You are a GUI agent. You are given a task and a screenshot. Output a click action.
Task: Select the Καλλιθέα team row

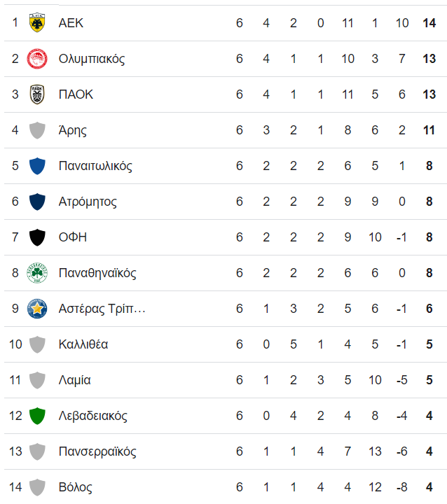(226, 344)
